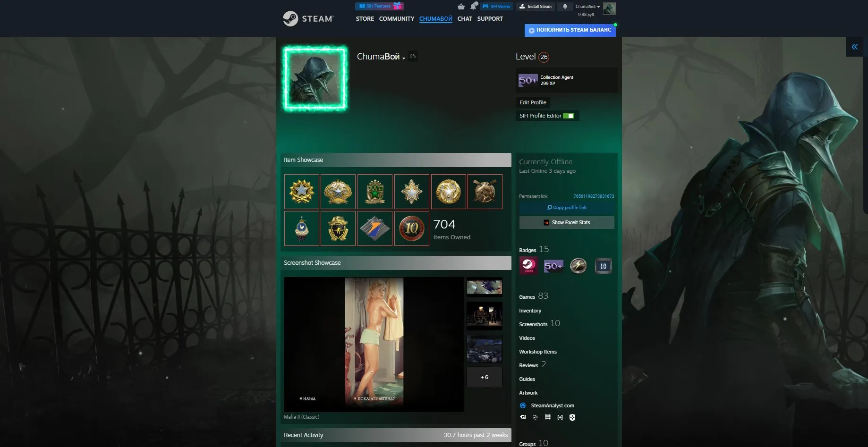
Task: Collapse the side panel with double-chevron
Action: tap(854, 47)
